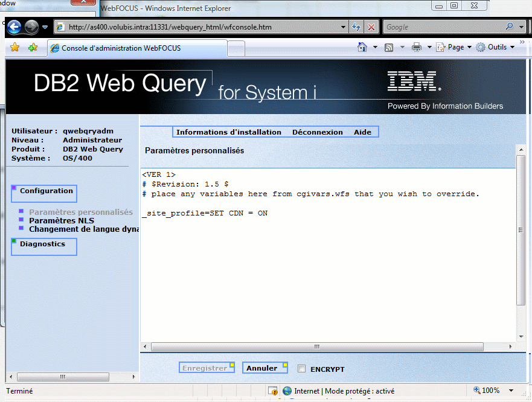Show more toolbar commands chevron

(x=522, y=42)
